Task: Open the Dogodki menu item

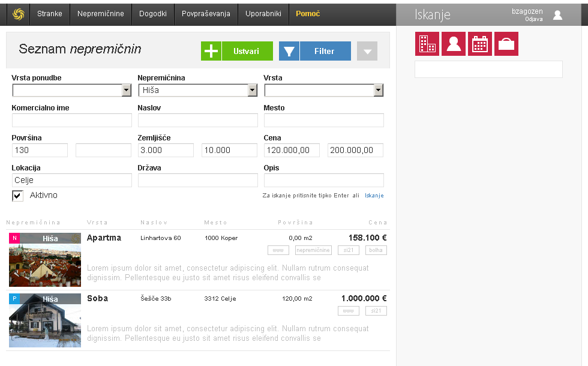Action: pos(153,14)
